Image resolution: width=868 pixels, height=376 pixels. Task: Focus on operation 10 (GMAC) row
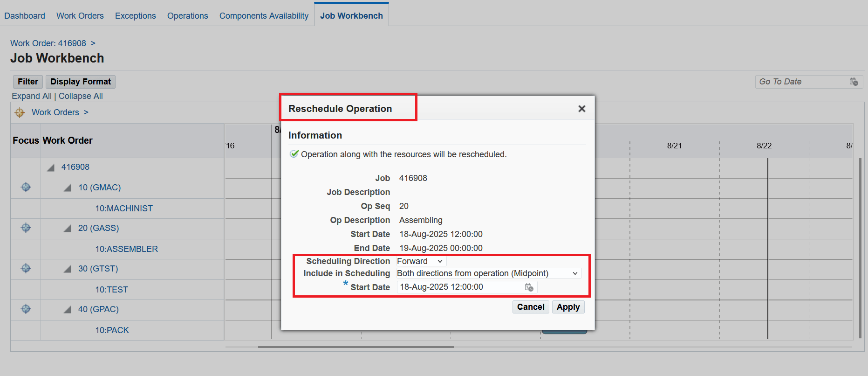(x=26, y=188)
